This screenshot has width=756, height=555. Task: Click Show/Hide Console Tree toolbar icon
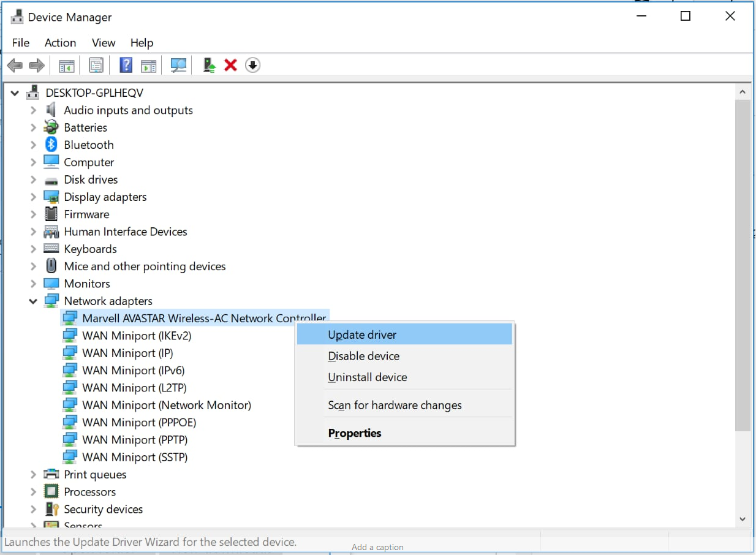(x=66, y=65)
